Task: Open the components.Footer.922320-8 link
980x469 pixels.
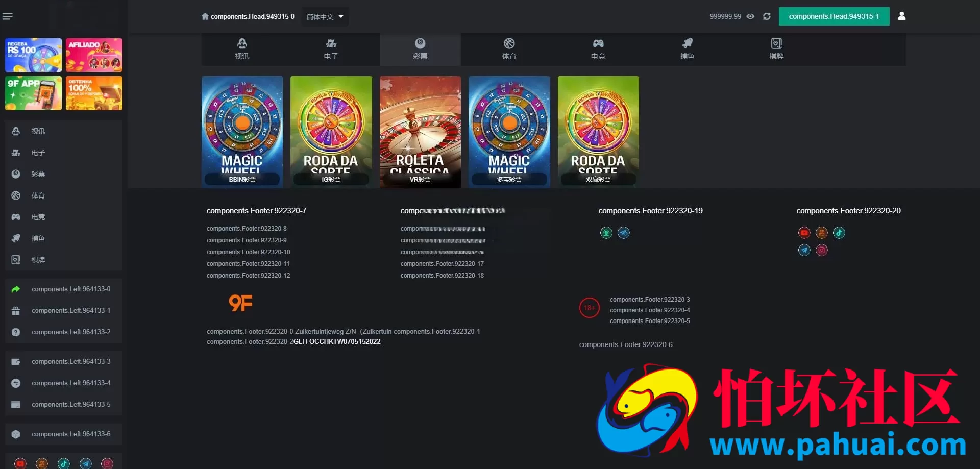Action: (247, 229)
